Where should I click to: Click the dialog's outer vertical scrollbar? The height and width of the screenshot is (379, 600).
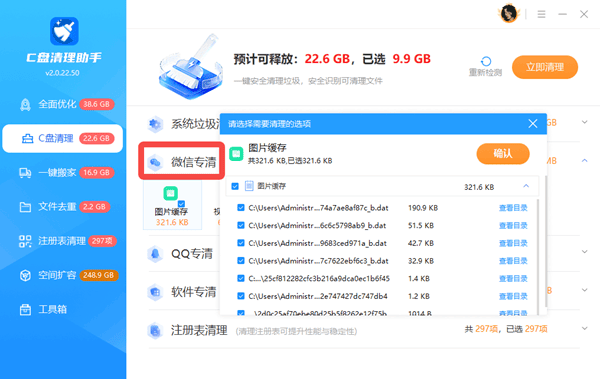545,241
